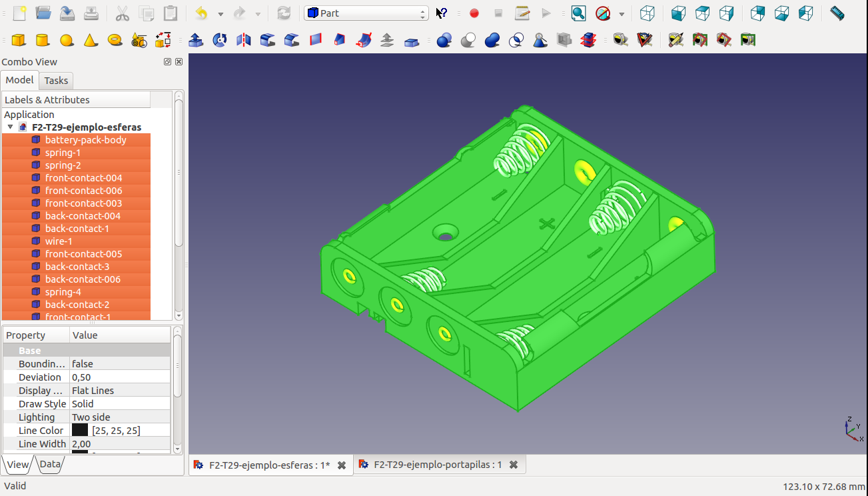The width and height of the screenshot is (868, 496).
Task: Switch to the Data properties tab
Action: [x=50, y=465]
